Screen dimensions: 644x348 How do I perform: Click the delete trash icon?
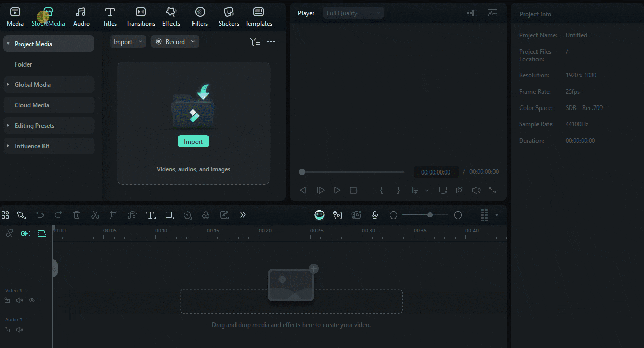pos(77,215)
